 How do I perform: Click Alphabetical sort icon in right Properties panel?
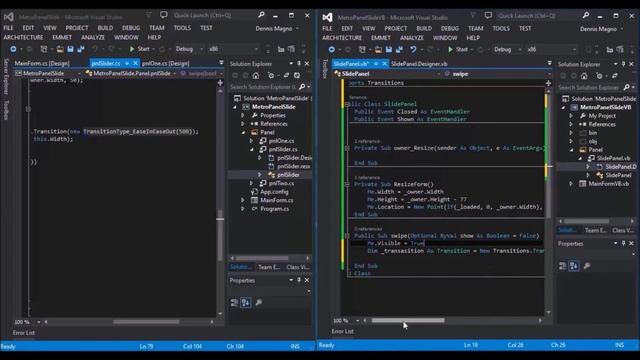tap(574, 266)
